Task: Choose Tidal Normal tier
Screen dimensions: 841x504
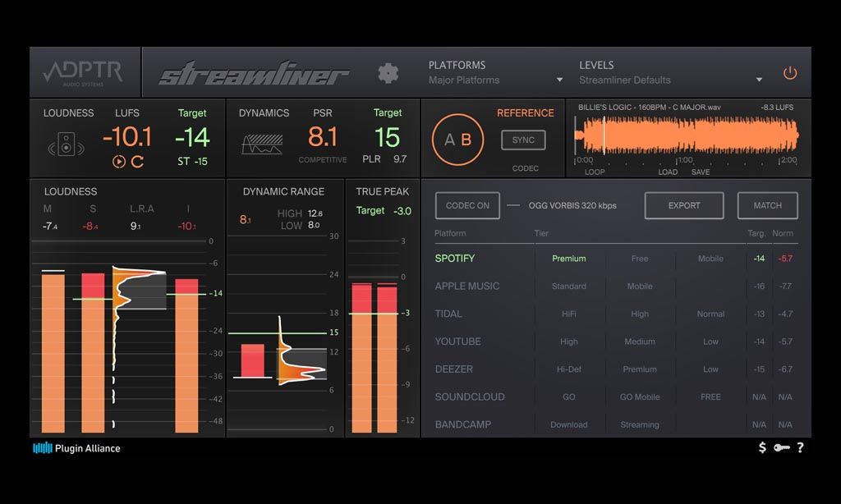Action: [x=710, y=314]
